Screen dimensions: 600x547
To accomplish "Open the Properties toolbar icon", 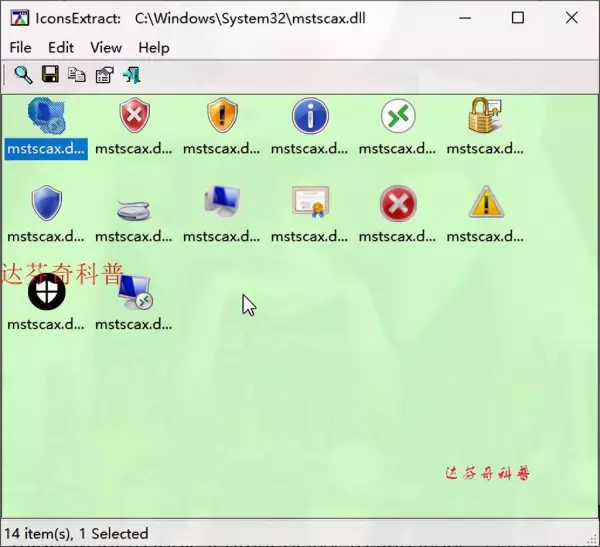I will pyautogui.click(x=104, y=75).
